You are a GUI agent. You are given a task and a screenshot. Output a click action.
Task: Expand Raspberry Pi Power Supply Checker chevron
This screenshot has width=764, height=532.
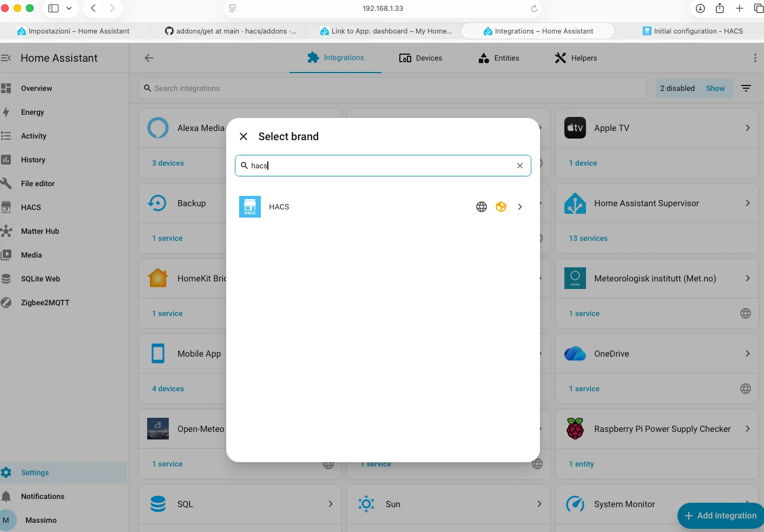point(748,429)
